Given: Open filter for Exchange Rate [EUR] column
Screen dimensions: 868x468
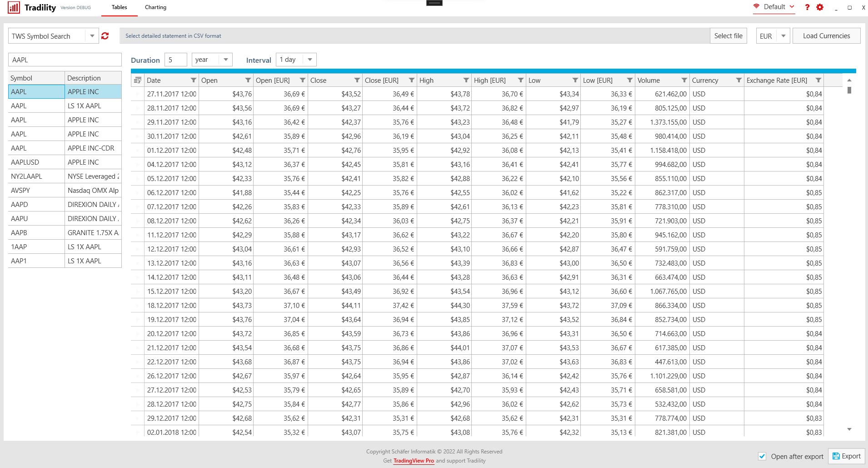Looking at the screenshot, I should (x=818, y=81).
